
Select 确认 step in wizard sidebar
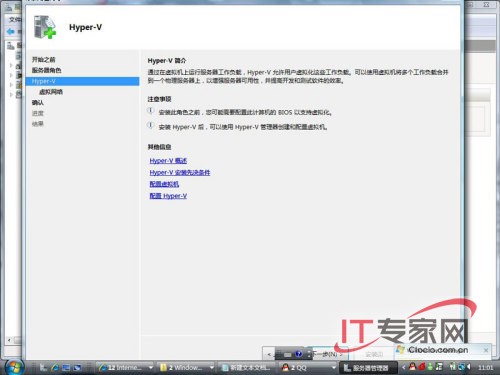[x=38, y=103]
